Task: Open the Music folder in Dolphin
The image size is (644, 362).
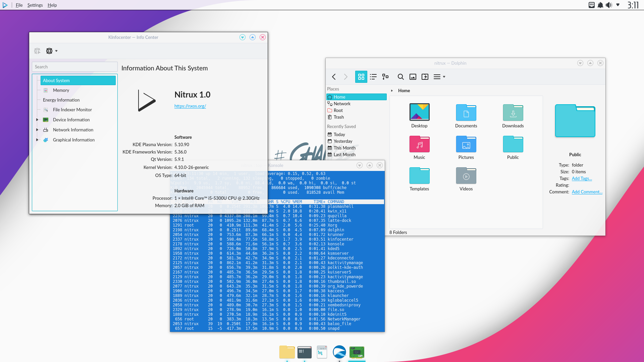Action: click(x=419, y=147)
